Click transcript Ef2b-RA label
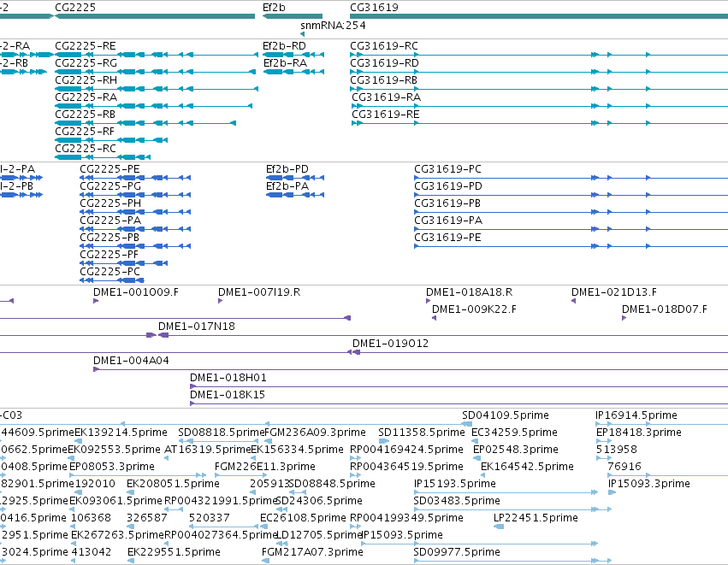Image resolution: width=728 pixels, height=565 pixels. pyautogui.click(x=285, y=63)
